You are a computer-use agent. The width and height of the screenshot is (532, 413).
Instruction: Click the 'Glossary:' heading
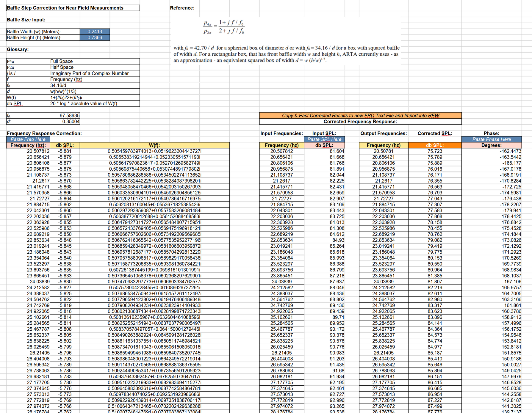pyautogui.click(x=18, y=49)
